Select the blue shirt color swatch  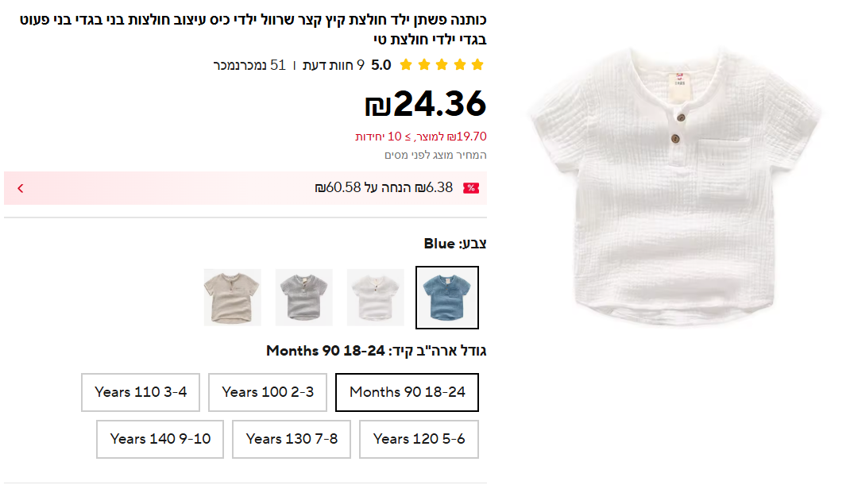447,298
